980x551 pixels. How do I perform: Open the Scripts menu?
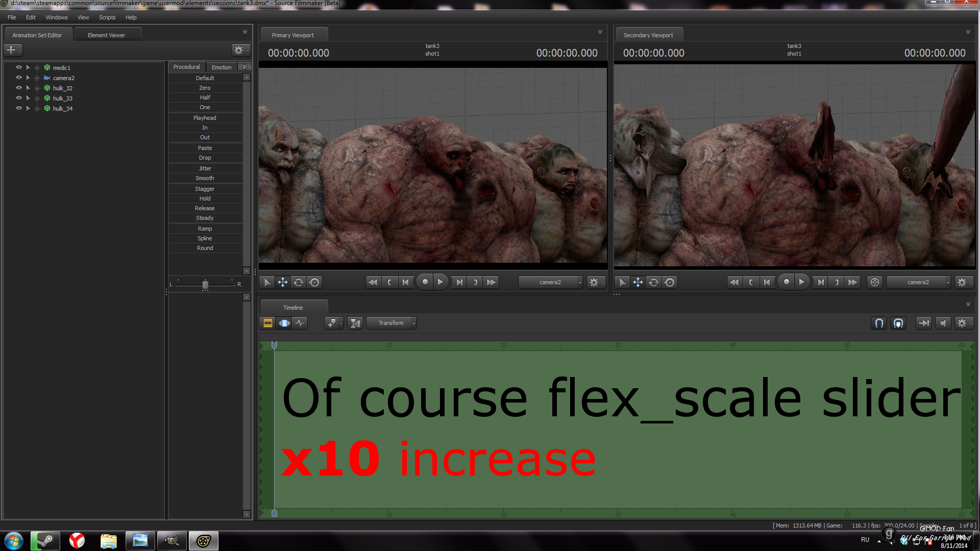[107, 17]
